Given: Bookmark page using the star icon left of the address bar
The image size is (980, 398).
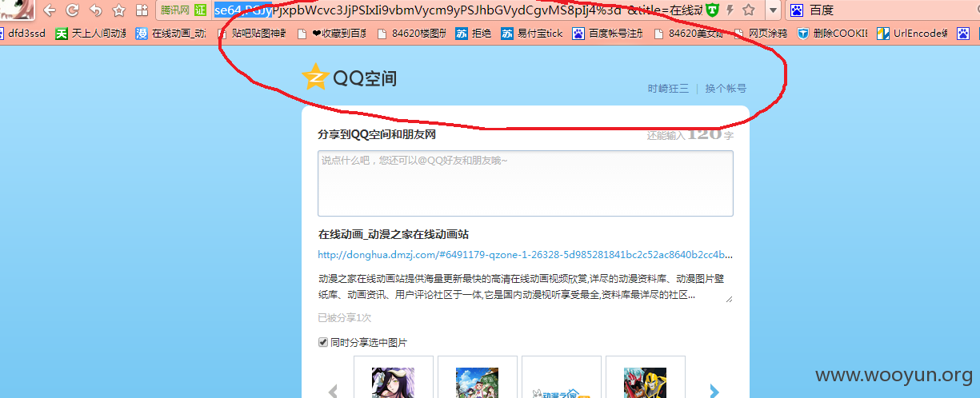Looking at the screenshot, I should (x=119, y=10).
